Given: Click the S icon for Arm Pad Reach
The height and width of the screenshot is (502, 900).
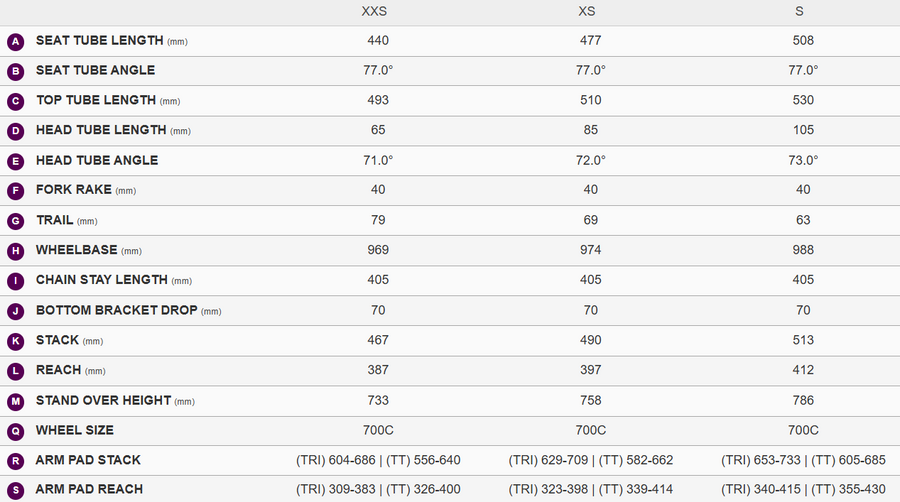Looking at the screenshot, I should (x=15, y=491).
